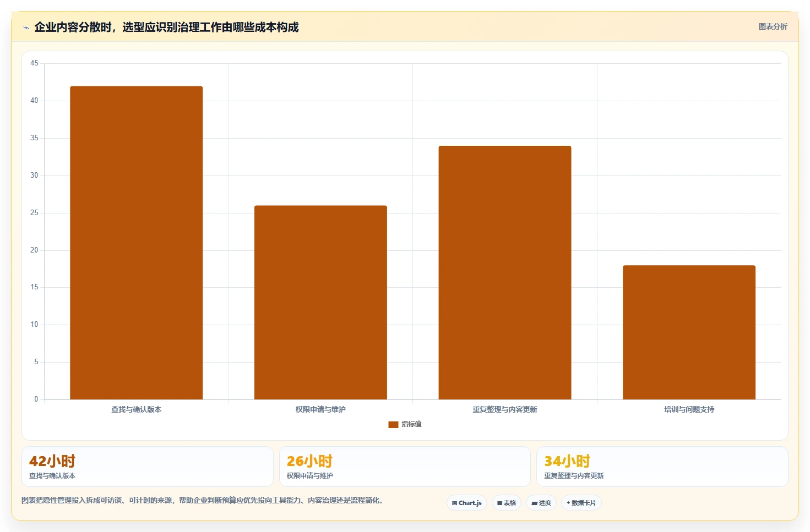
Task: Click the 查找与确认版本 caption under 42小时
Action: tap(52, 476)
